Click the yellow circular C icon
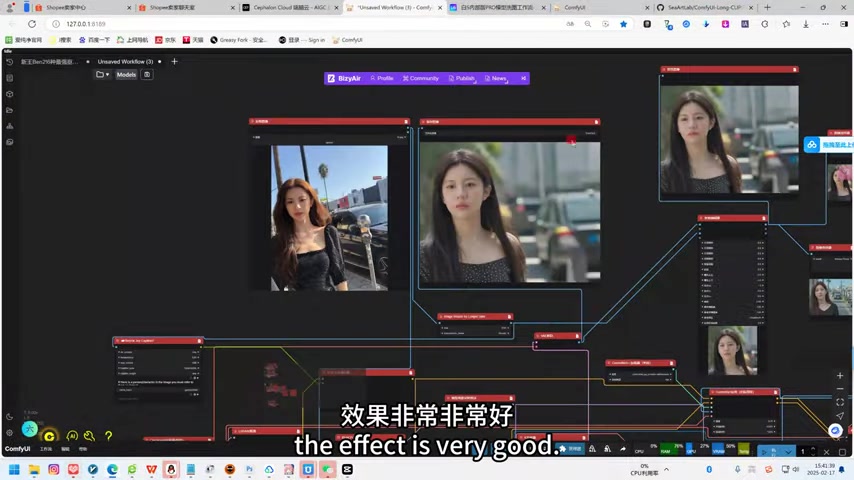Viewport: 854px width, 480px height. point(49,436)
